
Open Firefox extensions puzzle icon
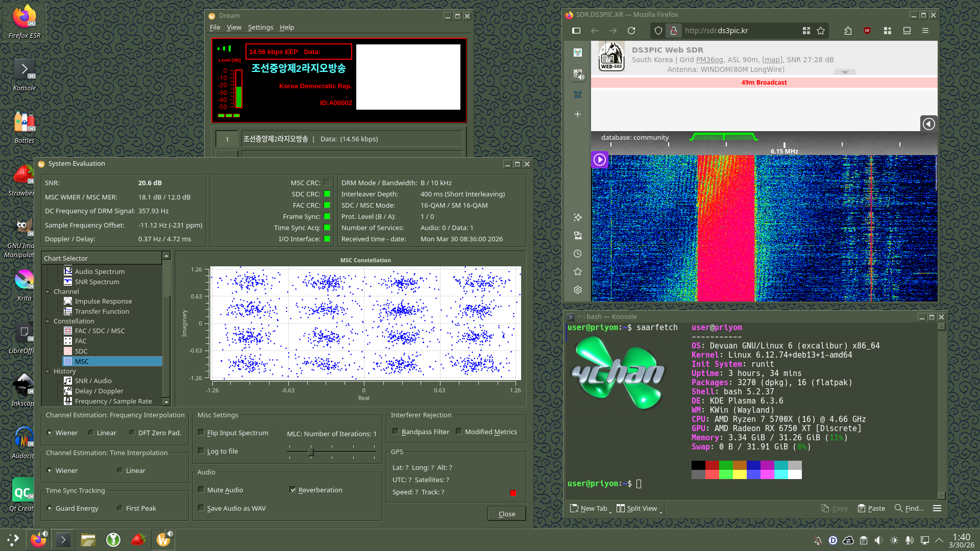point(848,31)
